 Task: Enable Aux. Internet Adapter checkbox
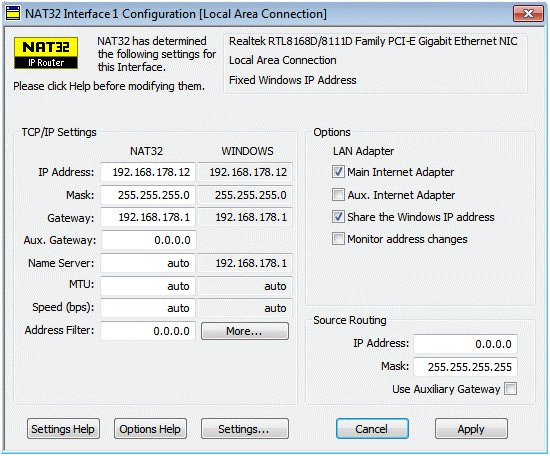pyautogui.click(x=338, y=195)
